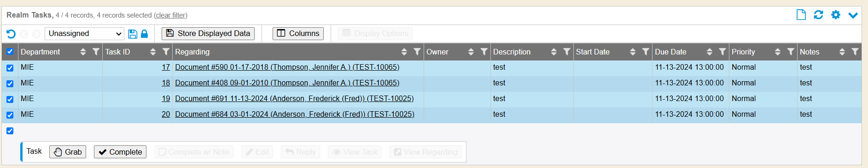Open the Unassigned layout dropdown
Image resolution: width=868 pixels, height=168 pixels.
[85, 34]
